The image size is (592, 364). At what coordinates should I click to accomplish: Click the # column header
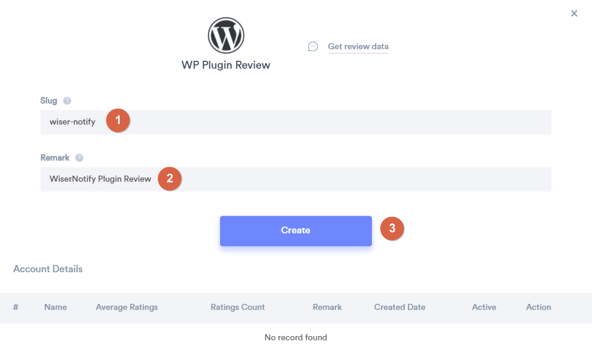15,307
